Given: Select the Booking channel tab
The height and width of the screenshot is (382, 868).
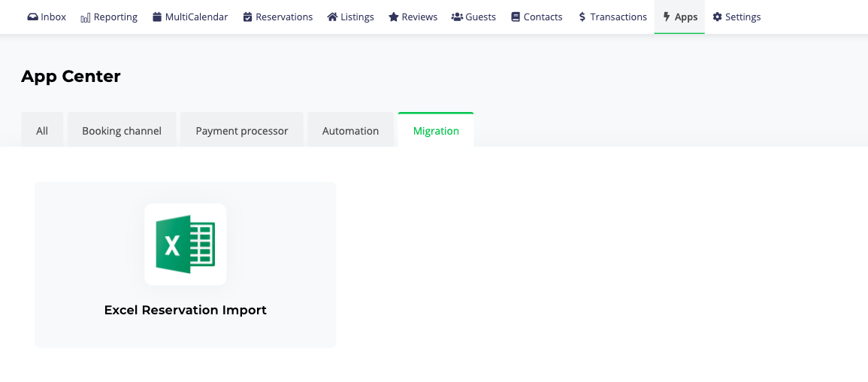Looking at the screenshot, I should (x=122, y=131).
